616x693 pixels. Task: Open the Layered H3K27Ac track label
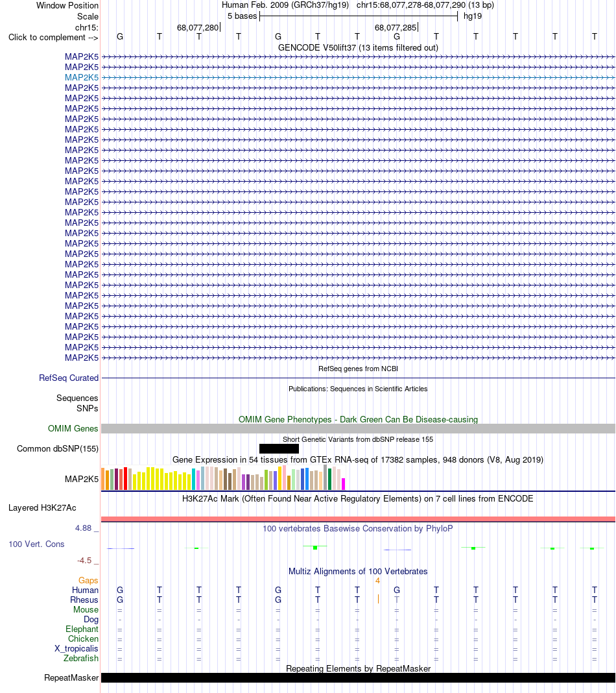pos(42,508)
